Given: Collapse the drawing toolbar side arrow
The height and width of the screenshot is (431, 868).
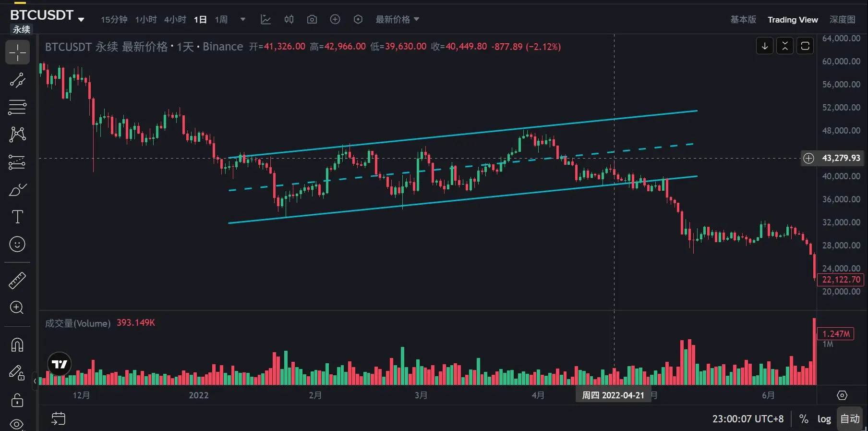Looking at the screenshot, I should coord(35,381).
